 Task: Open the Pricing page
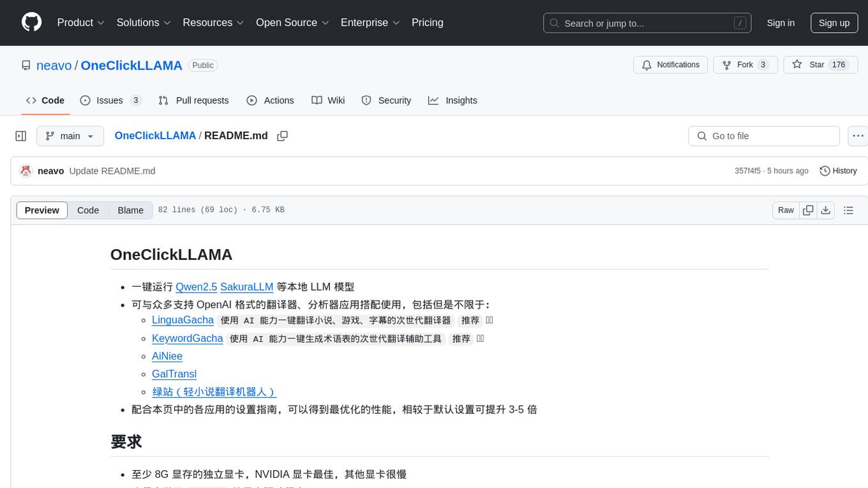(428, 22)
